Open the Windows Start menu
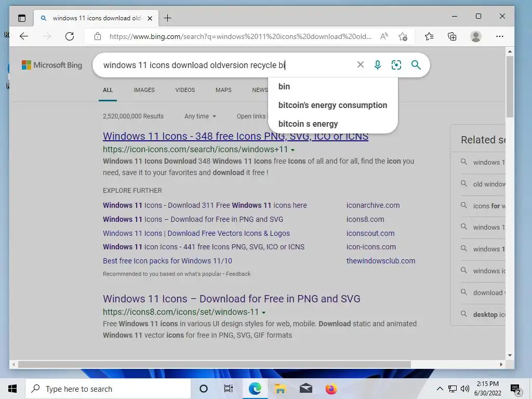532x399 pixels. [x=12, y=389]
